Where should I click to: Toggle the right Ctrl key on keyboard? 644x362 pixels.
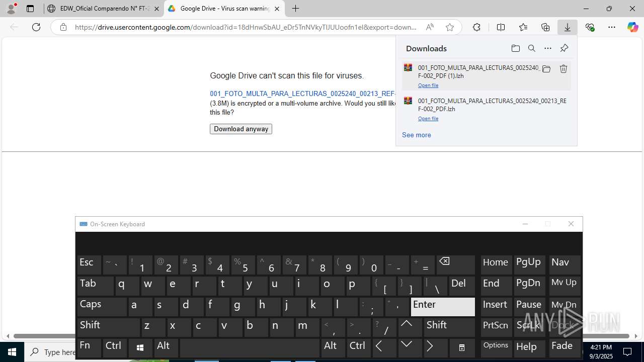point(359,348)
